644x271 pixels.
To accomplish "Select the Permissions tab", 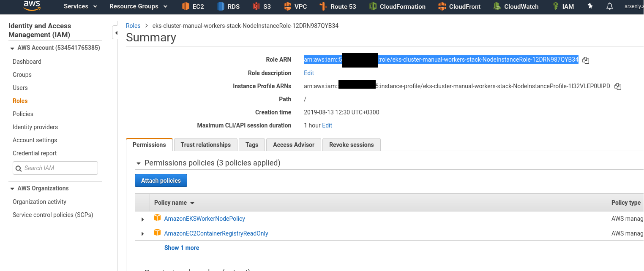I will (x=149, y=145).
